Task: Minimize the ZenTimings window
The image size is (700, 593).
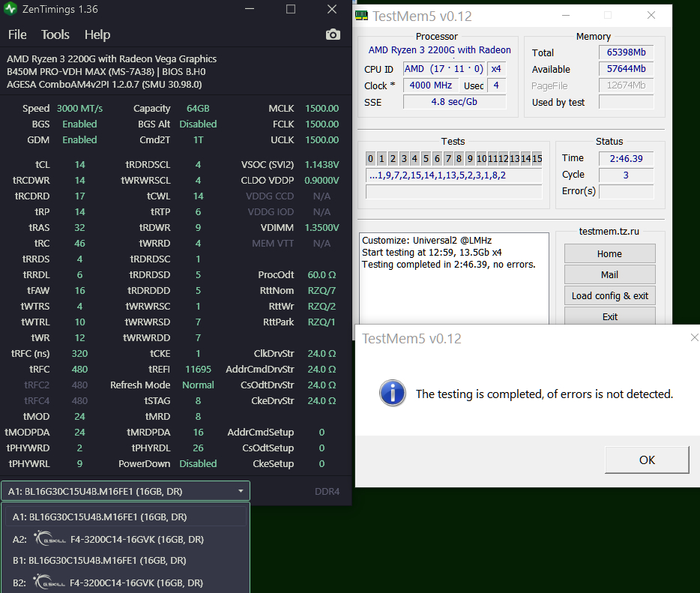Action: pyautogui.click(x=250, y=9)
